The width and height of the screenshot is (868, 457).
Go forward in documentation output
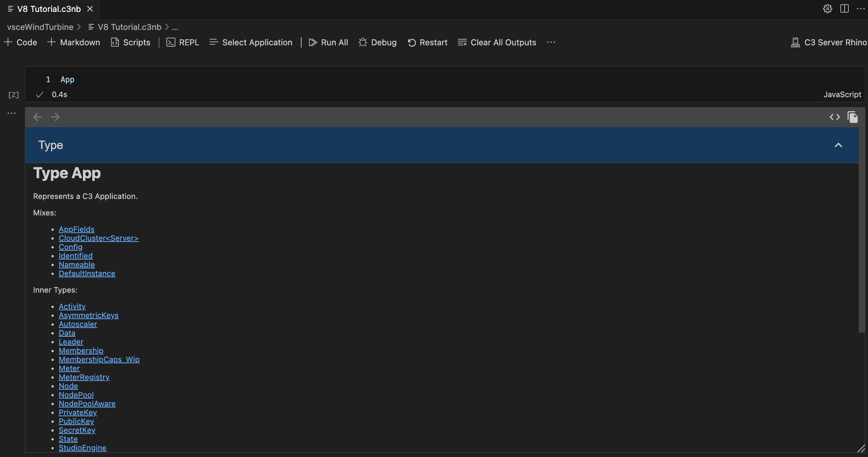coord(55,117)
